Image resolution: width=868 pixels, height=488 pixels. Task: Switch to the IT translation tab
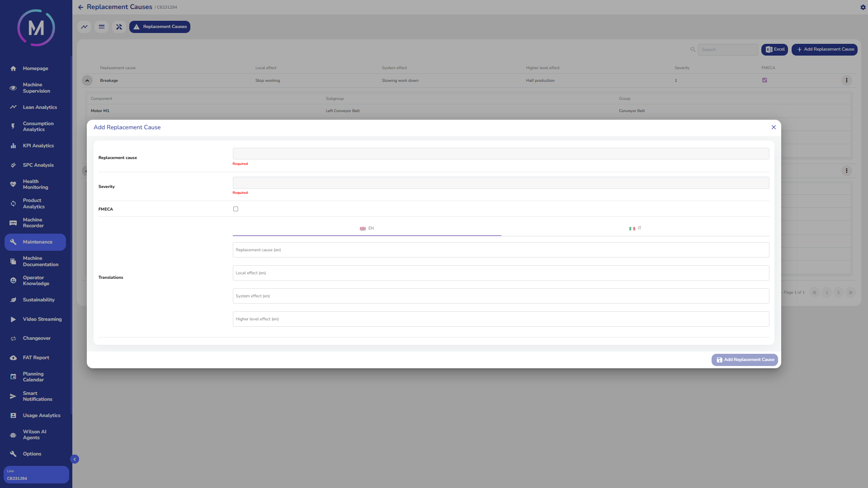635,229
